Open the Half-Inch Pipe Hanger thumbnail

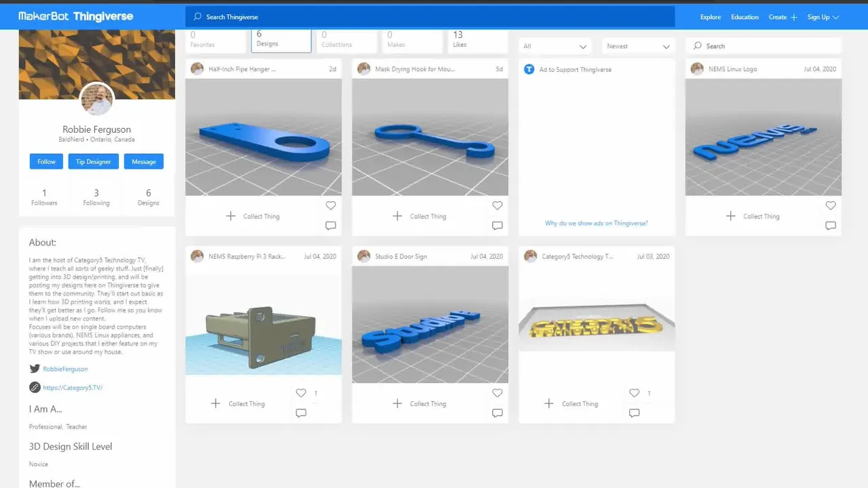click(263, 137)
